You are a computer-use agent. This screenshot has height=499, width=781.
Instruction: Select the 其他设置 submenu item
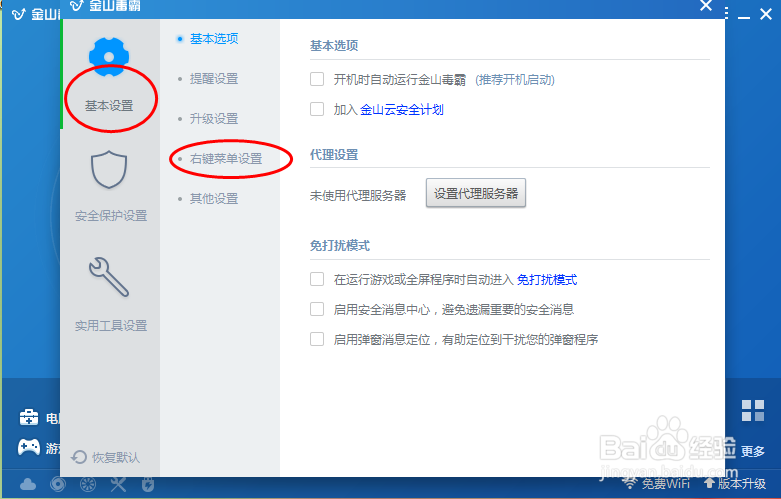point(214,199)
